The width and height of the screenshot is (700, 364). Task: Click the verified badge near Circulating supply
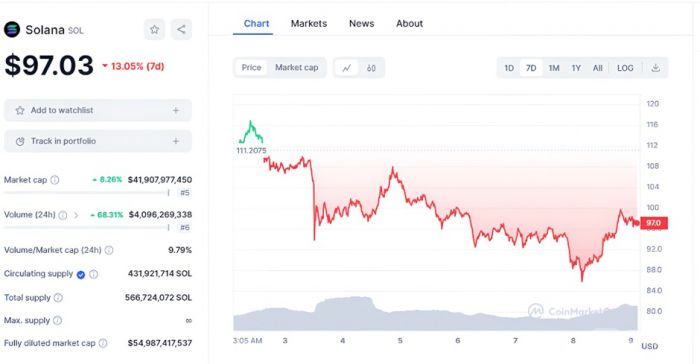click(81, 275)
